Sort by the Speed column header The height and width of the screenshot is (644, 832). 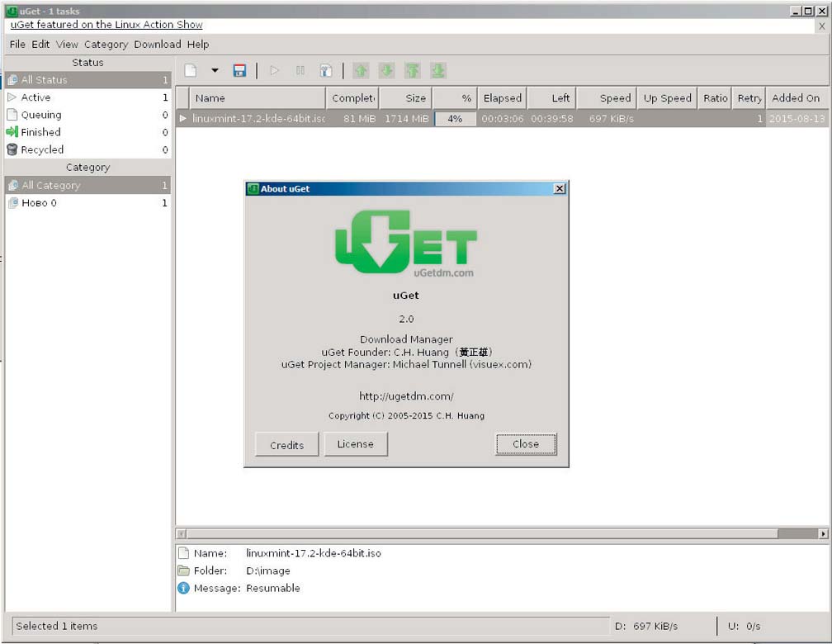607,98
